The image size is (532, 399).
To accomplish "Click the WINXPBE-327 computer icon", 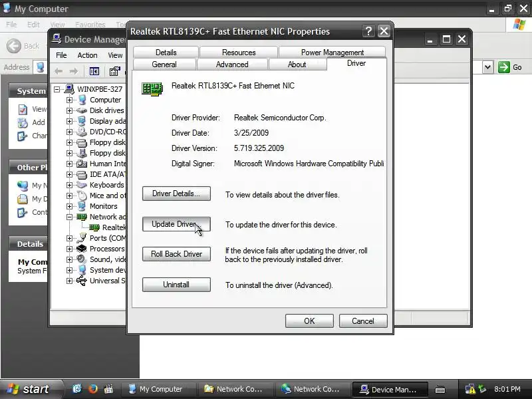I will [x=69, y=89].
